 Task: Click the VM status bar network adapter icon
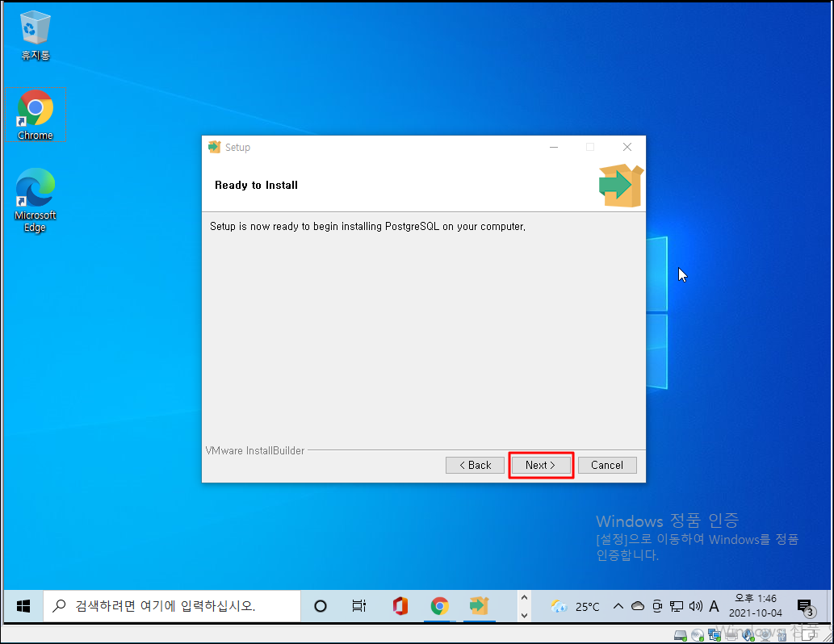pos(715,634)
